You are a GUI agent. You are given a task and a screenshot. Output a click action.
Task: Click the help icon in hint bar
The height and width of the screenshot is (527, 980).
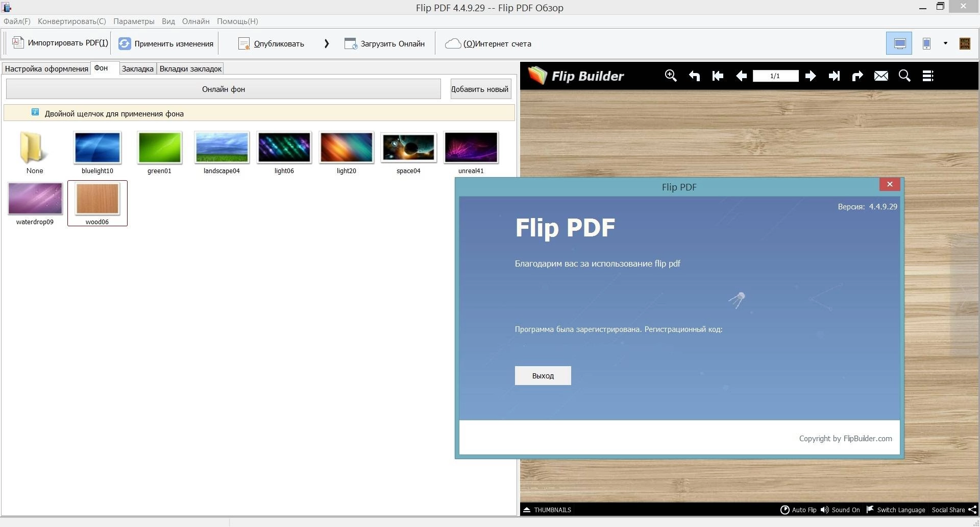coord(35,112)
